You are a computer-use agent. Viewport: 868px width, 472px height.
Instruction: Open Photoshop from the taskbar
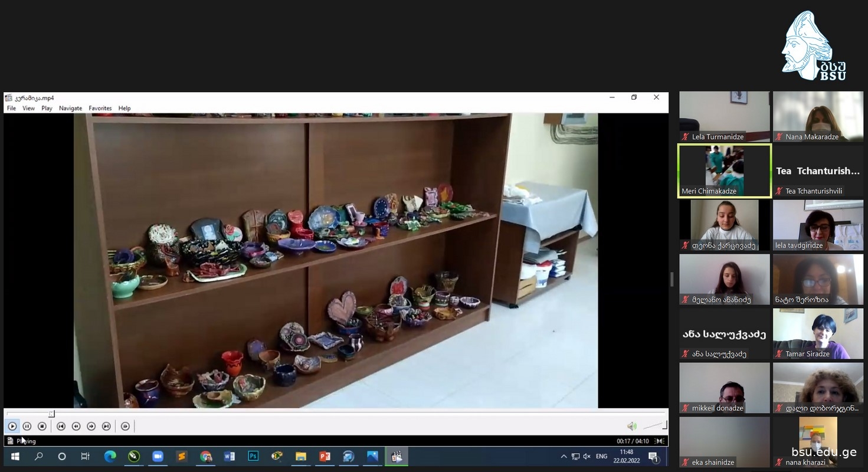pyautogui.click(x=253, y=456)
